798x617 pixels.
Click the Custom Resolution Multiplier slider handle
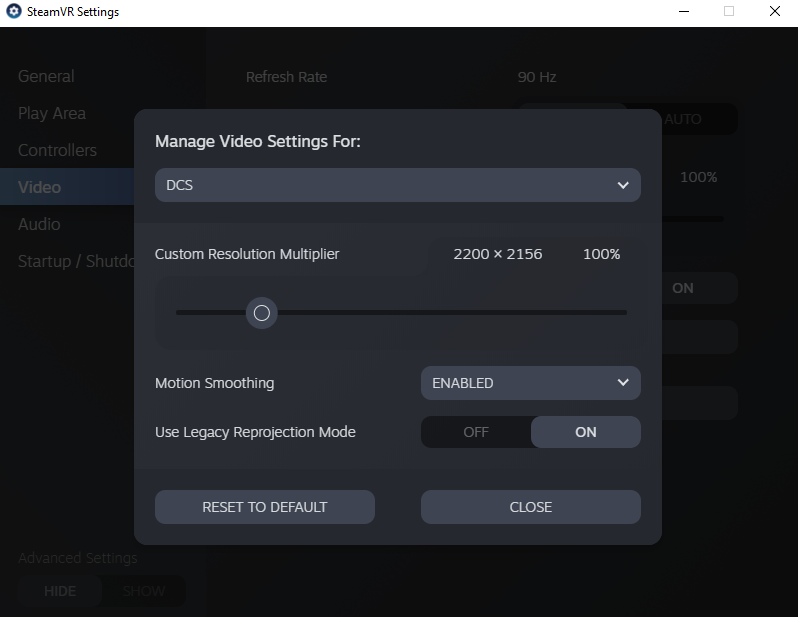coord(262,313)
